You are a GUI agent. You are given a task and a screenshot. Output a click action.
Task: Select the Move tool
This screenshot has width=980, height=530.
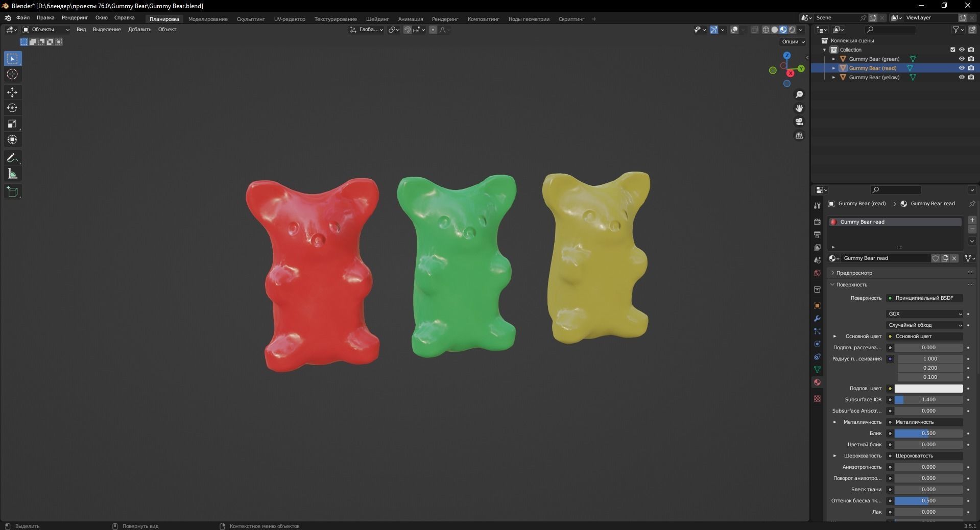click(x=12, y=92)
